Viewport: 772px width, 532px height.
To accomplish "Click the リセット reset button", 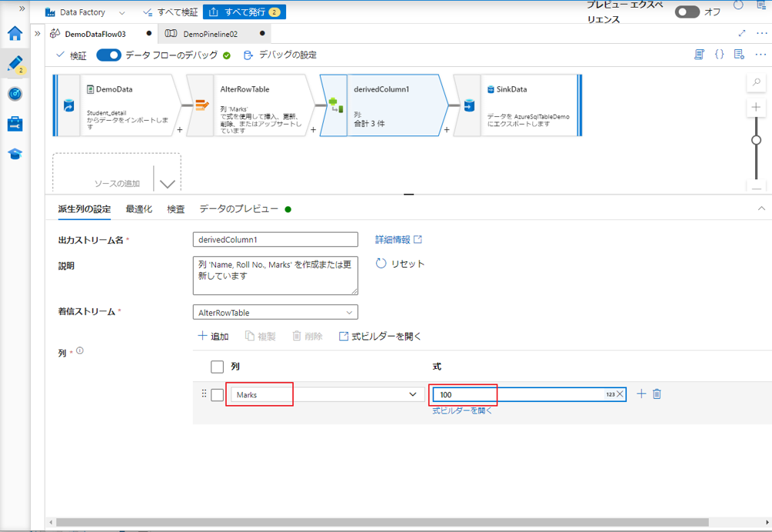I will [400, 264].
